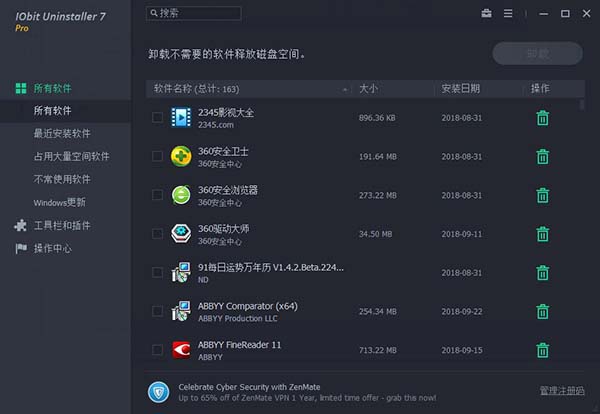Viewport: 600px width, 414px height.
Task: Switch to 最近安装软件 list
Action: click(x=62, y=134)
